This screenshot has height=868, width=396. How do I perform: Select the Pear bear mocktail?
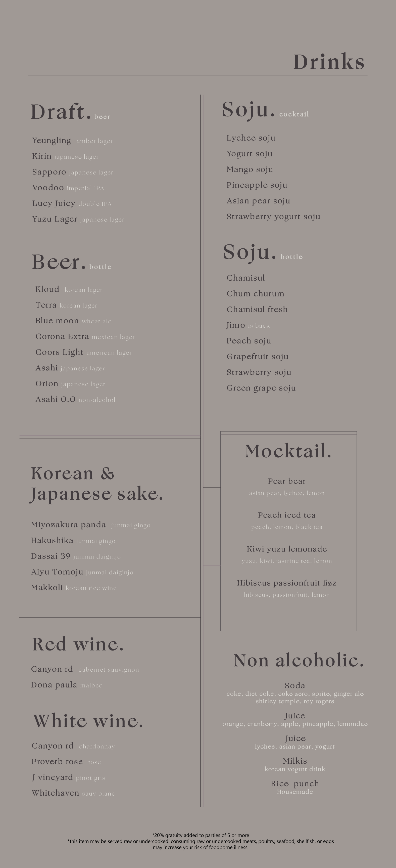click(x=287, y=487)
